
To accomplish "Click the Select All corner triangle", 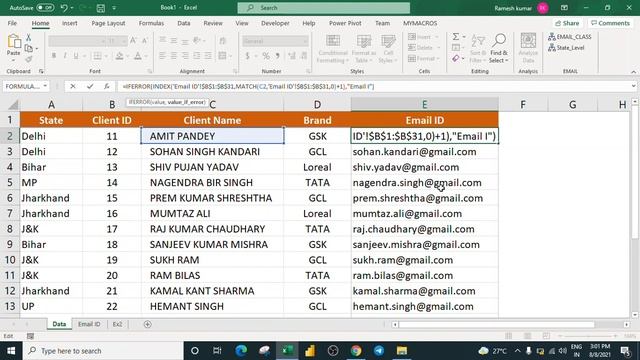I will pos(13,105).
